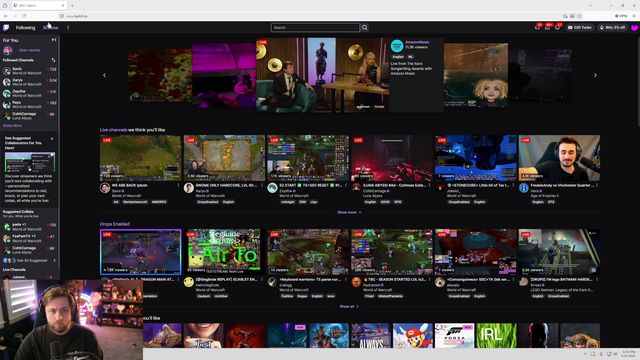Expand live channels with Show more

tap(349, 212)
